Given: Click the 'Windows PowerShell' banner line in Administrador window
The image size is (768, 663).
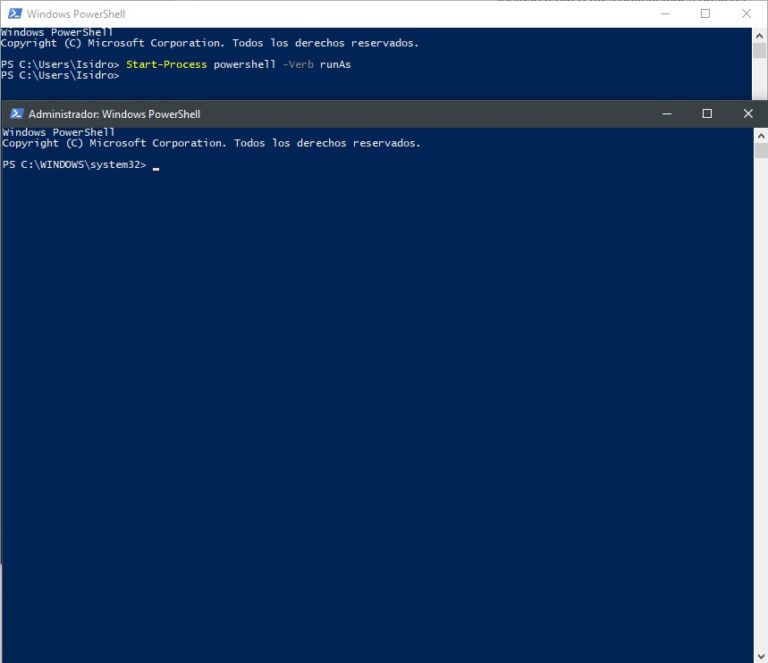Looking at the screenshot, I should click(58, 132).
